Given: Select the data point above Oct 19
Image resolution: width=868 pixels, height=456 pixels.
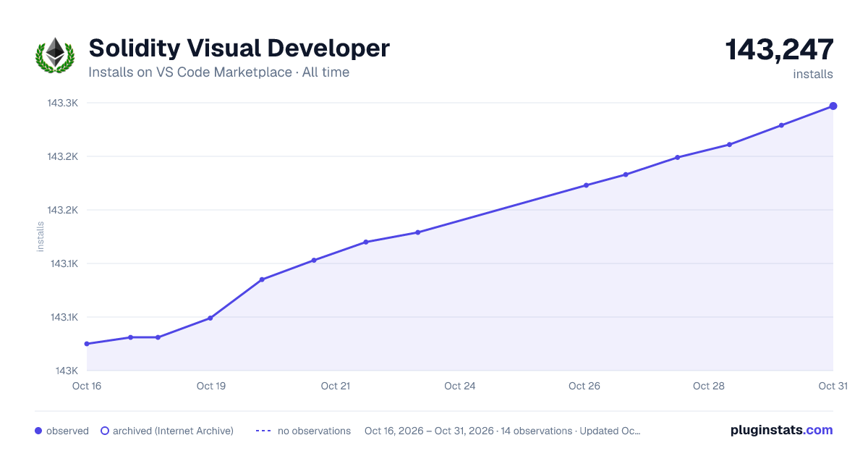Looking at the screenshot, I should coord(210,318).
